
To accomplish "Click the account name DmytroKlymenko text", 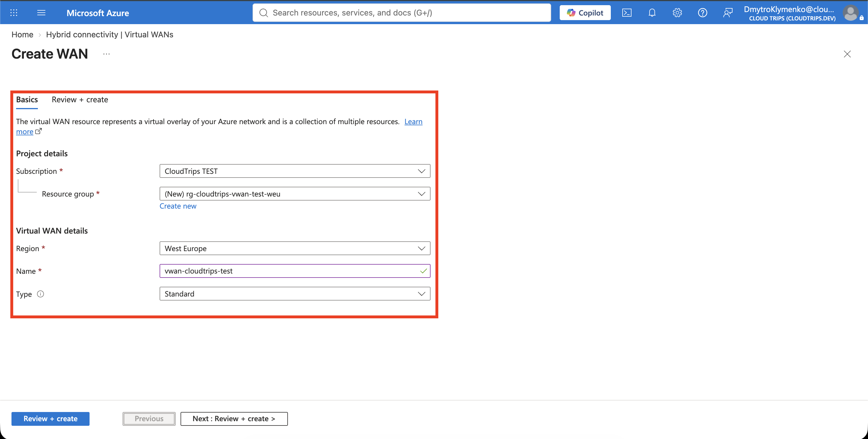I will point(789,9).
